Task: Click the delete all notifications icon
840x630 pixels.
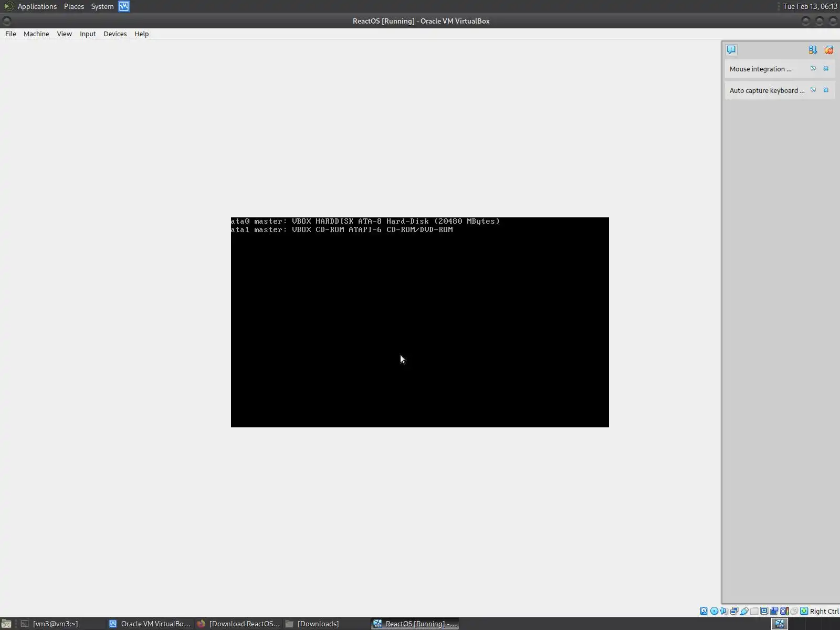Action: click(829, 50)
